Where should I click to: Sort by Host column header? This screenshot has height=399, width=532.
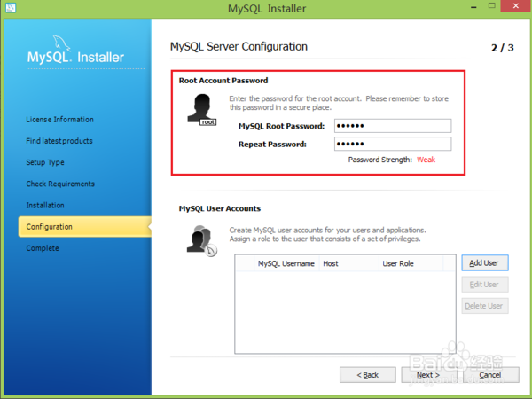[348, 263]
